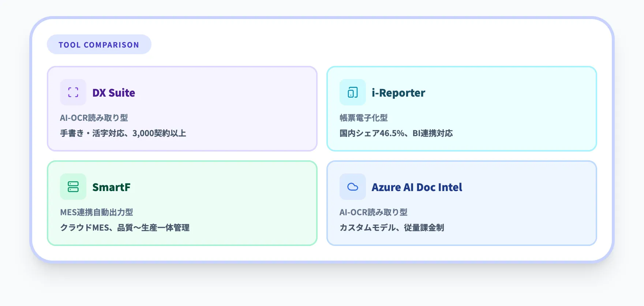Open the DX Suite title
Screen dimensions: 644x306
[113, 93]
